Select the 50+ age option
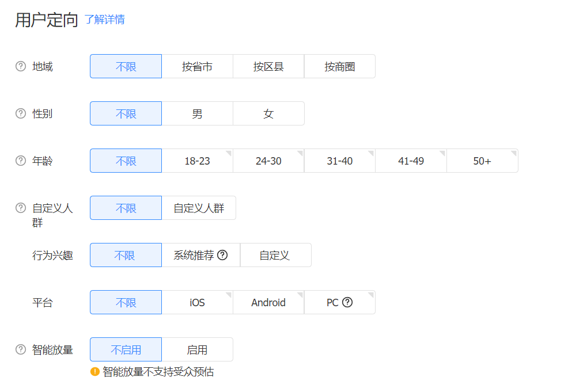This screenshot has width=568, height=392. pos(482,161)
